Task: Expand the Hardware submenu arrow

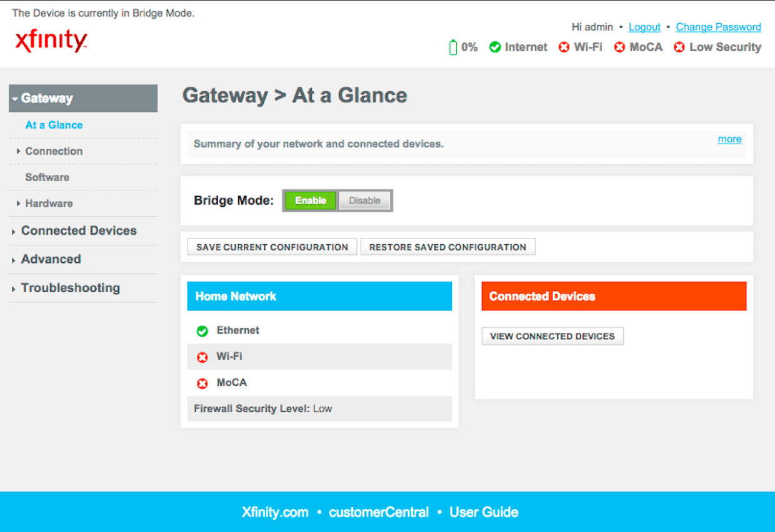Action: point(19,204)
